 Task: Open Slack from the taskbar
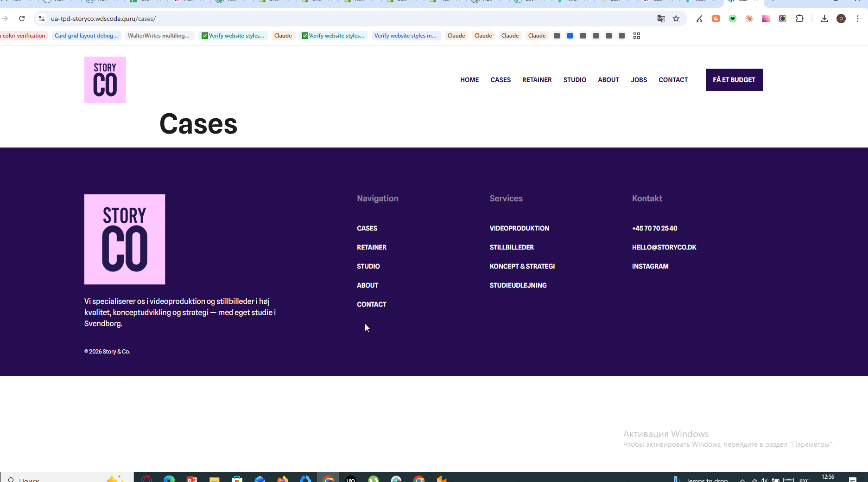tap(396, 479)
